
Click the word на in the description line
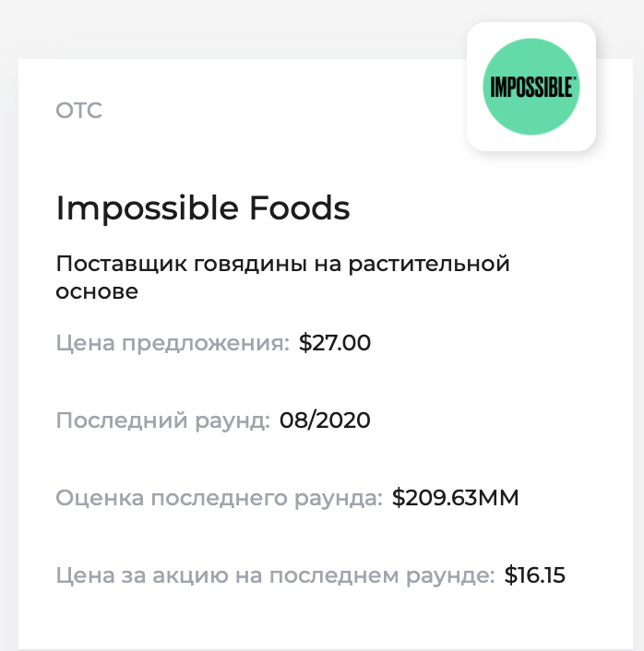tap(328, 266)
